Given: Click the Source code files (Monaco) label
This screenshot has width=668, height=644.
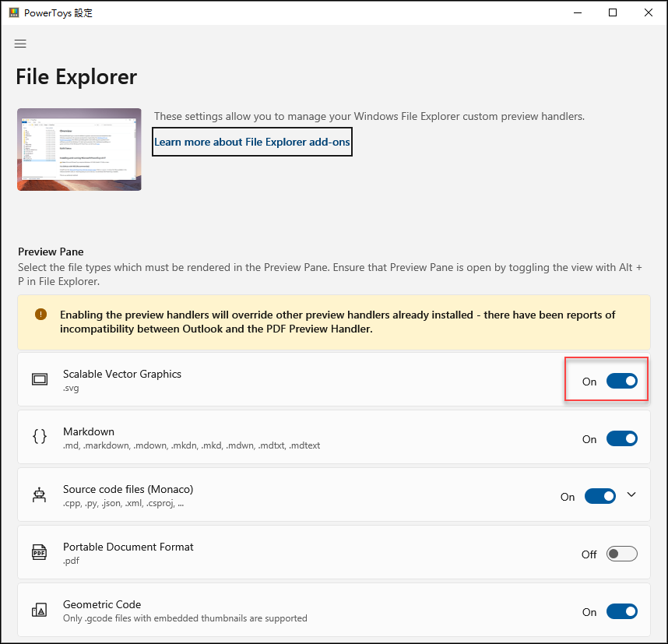Looking at the screenshot, I should [128, 489].
